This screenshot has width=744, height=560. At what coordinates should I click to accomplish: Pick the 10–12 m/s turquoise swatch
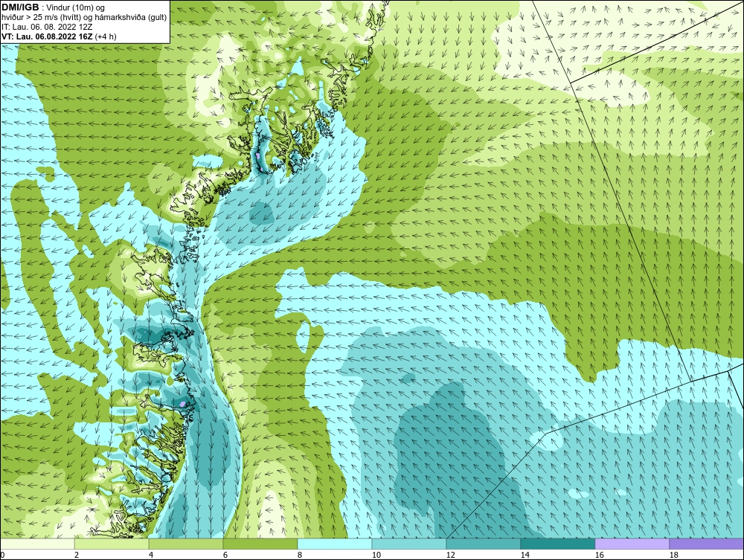(409, 544)
